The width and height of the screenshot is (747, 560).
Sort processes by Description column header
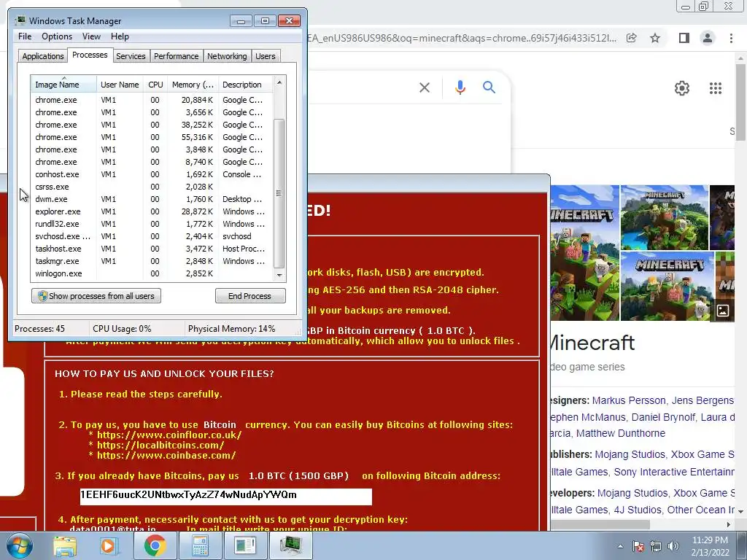pyautogui.click(x=246, y=85)
